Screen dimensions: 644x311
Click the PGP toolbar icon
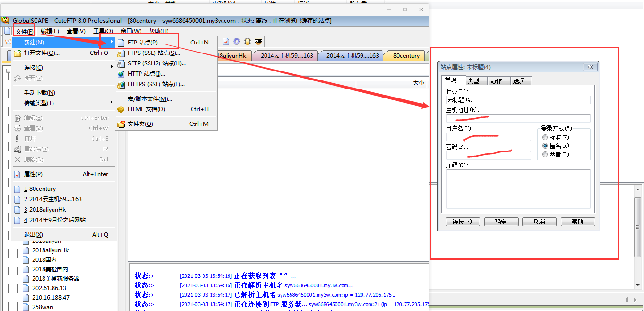[258, 42]
